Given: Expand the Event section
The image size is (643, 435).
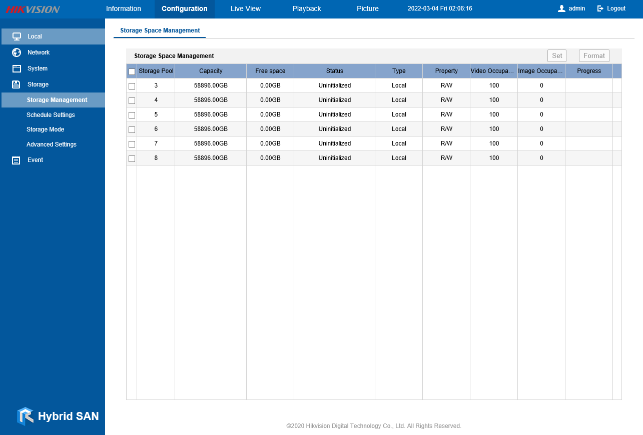Looking at the screenshot, I should [x=35, y=160].
